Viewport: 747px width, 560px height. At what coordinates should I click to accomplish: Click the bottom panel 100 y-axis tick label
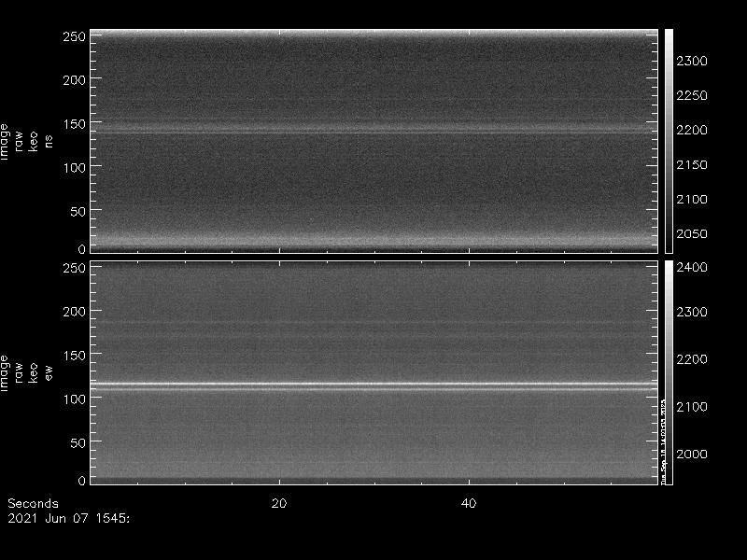point(74,399)
